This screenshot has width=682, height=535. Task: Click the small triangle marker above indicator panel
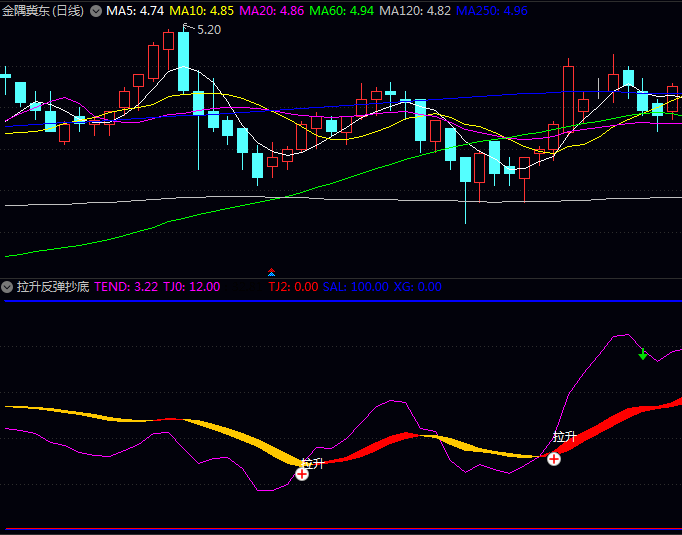(x=271, y=272)
